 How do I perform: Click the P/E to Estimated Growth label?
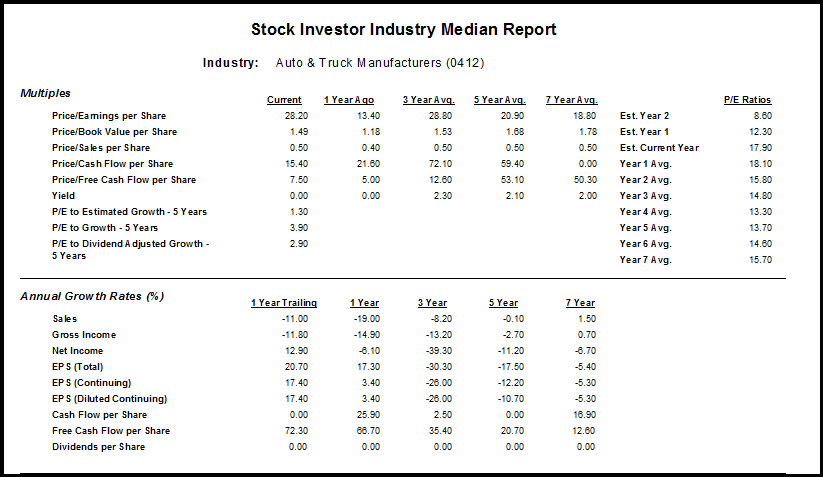[x=130, y=212]
